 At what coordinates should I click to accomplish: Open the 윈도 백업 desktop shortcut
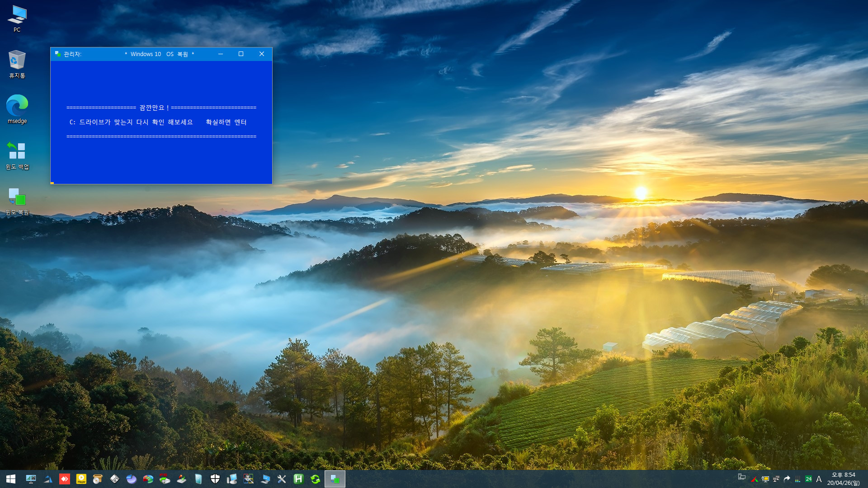pyautogui.click(x=17, y=155)
